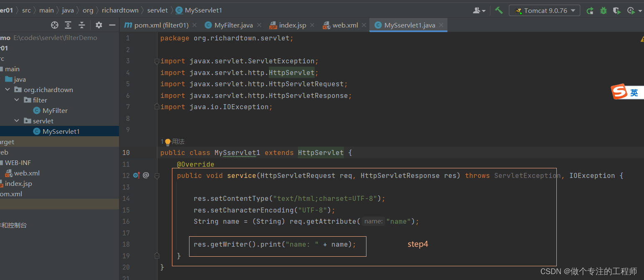Close the index.jsp editor tab

pos(312,25)
